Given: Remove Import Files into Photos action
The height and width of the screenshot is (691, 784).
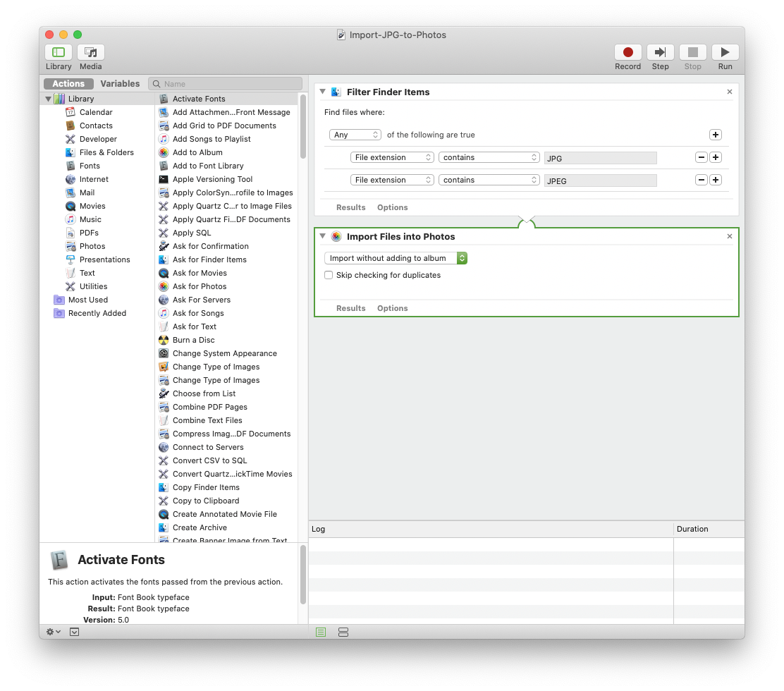Looking at the screenshot, I should click(730, 236).
